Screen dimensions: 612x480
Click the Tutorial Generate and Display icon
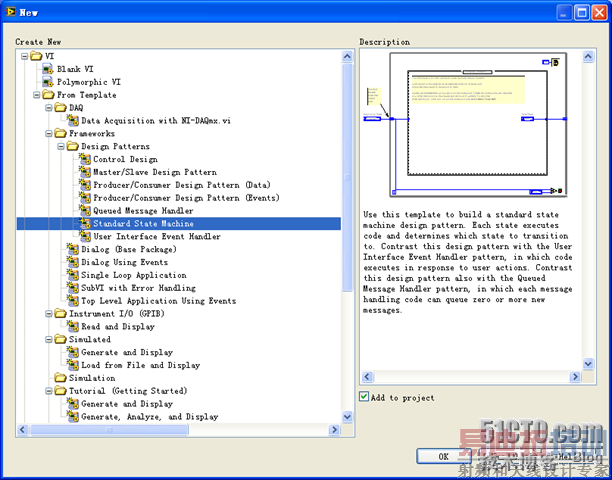[73, 404]
